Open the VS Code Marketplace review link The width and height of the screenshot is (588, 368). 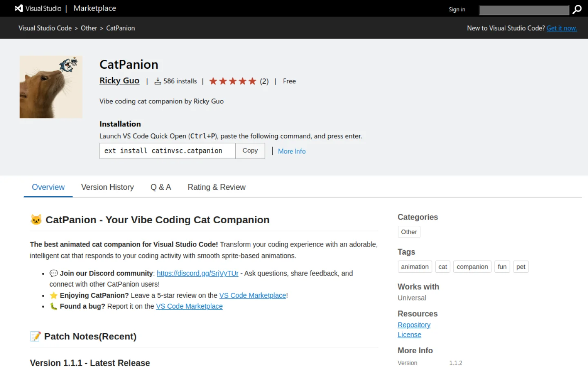(253, 296)
